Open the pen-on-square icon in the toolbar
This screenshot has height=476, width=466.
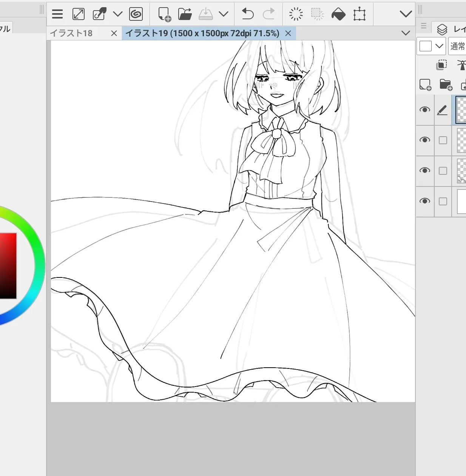point(100,14)
